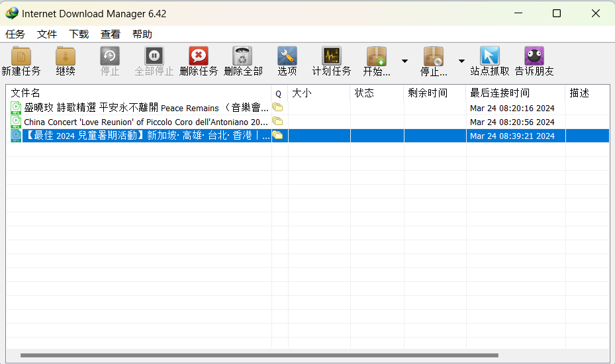The image size is (615, 364).
Task: Click the 删除任务 (delete task) red X icon
Action: (x=199, y=56)
